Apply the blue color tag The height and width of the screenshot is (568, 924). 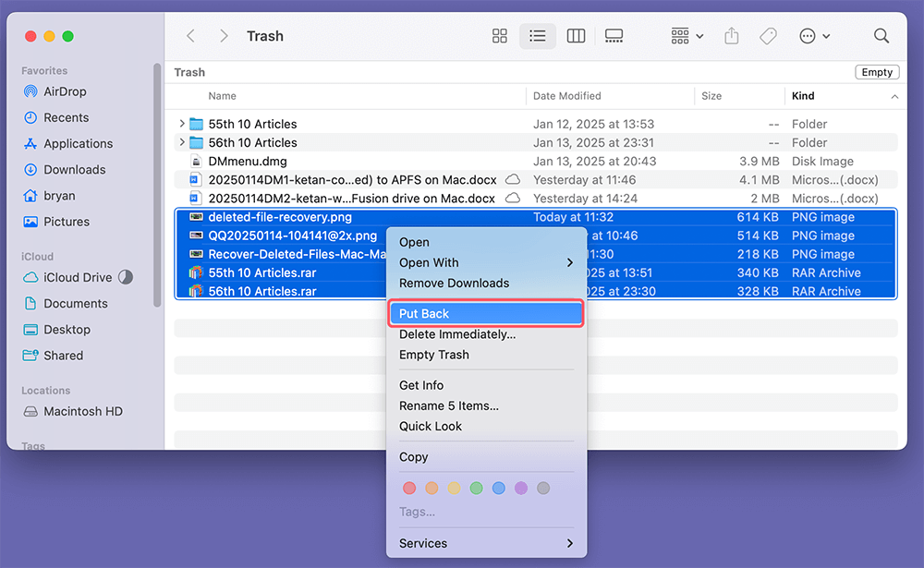(499, 488)
